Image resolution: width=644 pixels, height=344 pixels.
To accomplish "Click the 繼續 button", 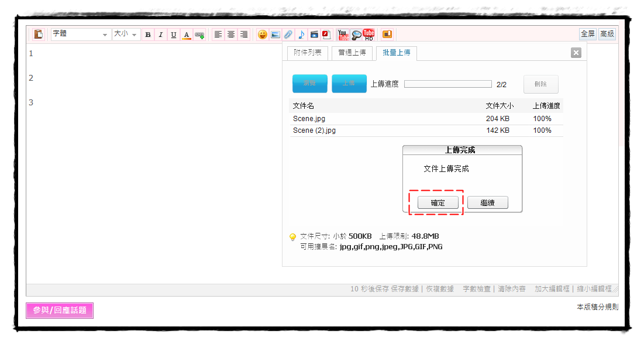I will pyautogui.click(x=487, y=203).
